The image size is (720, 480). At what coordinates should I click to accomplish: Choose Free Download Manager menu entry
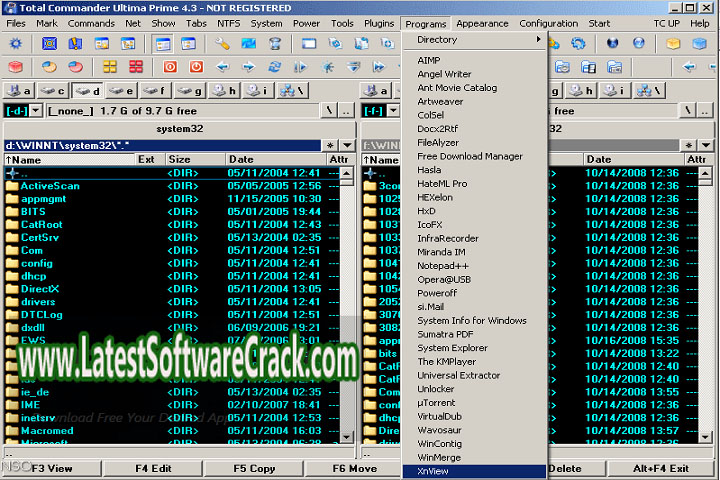(475, 156)
